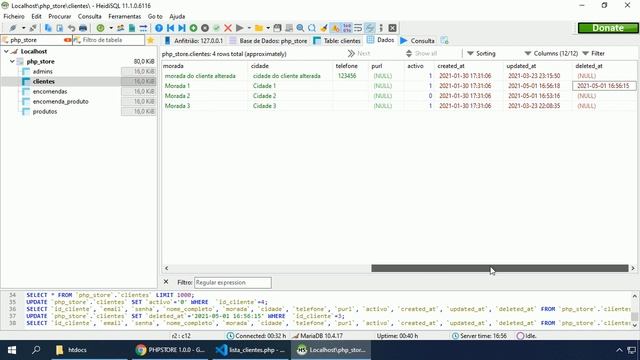Click the green refresh icon
640x360 pixels.
coord(100,28)
